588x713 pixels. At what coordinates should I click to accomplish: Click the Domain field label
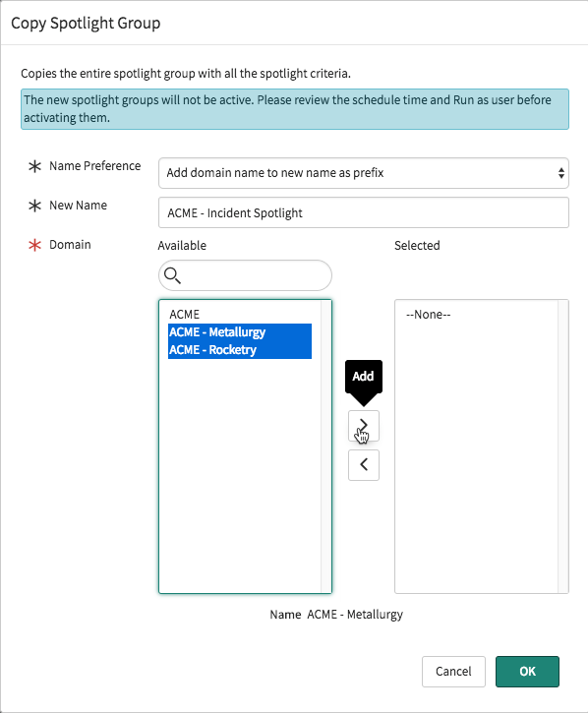(70, 245)
